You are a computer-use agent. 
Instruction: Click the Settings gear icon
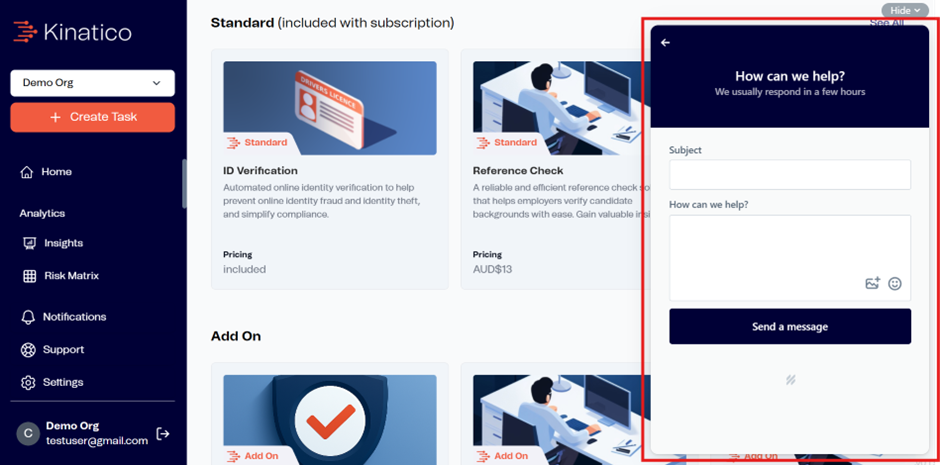pyautogui.click(x=28, y=382)
